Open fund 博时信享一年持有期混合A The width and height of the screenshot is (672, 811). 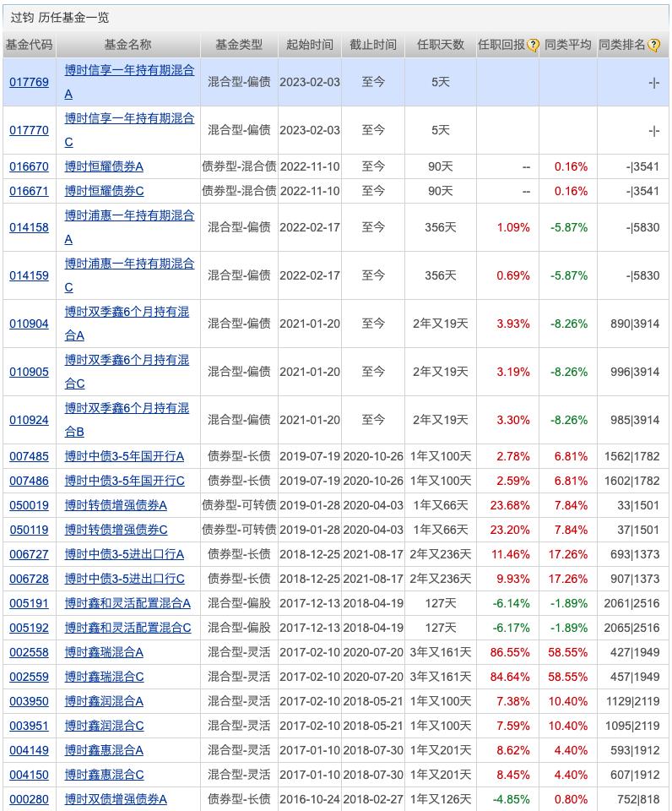[129, 82]
